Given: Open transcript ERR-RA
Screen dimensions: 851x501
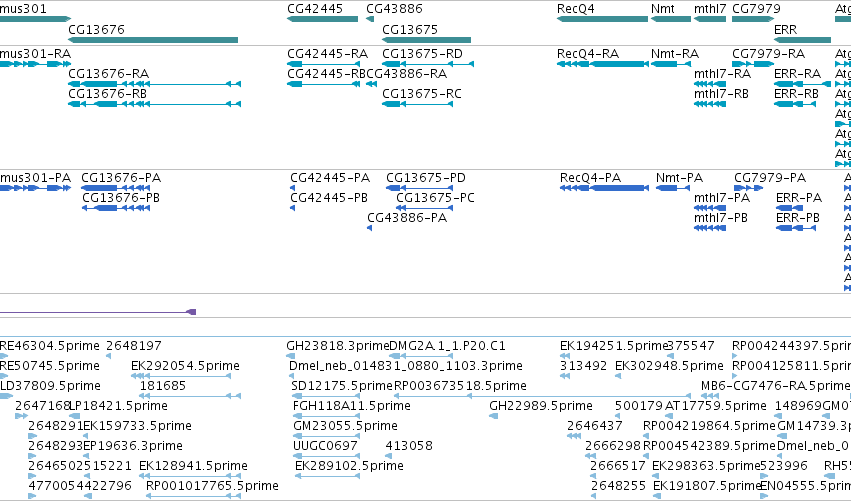Looking at the screenshot, I should tap(797, 74).
